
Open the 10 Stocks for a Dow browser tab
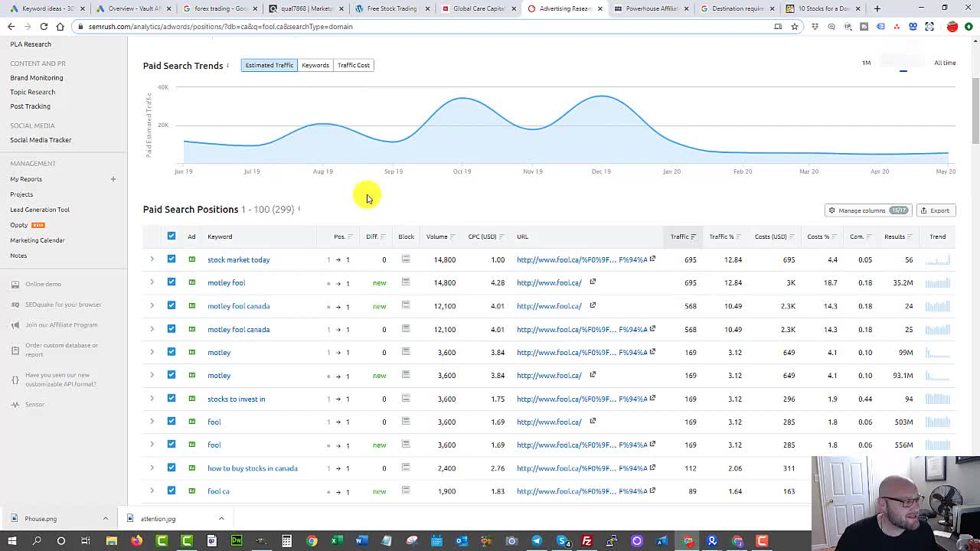[x=824, y=8]
